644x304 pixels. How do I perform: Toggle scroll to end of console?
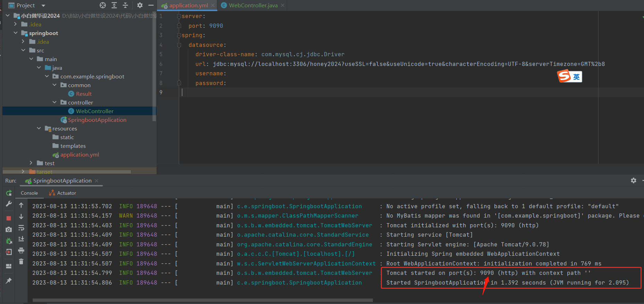click(x=21, y=239)
